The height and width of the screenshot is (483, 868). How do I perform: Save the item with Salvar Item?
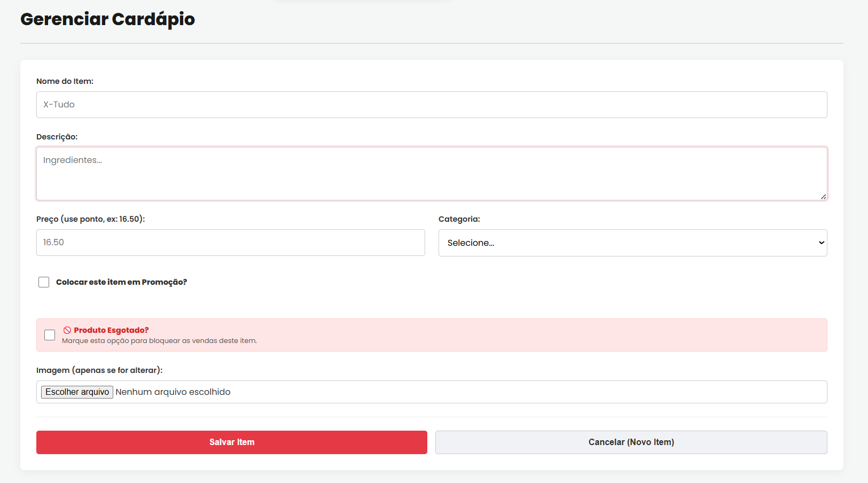point(231,442)
